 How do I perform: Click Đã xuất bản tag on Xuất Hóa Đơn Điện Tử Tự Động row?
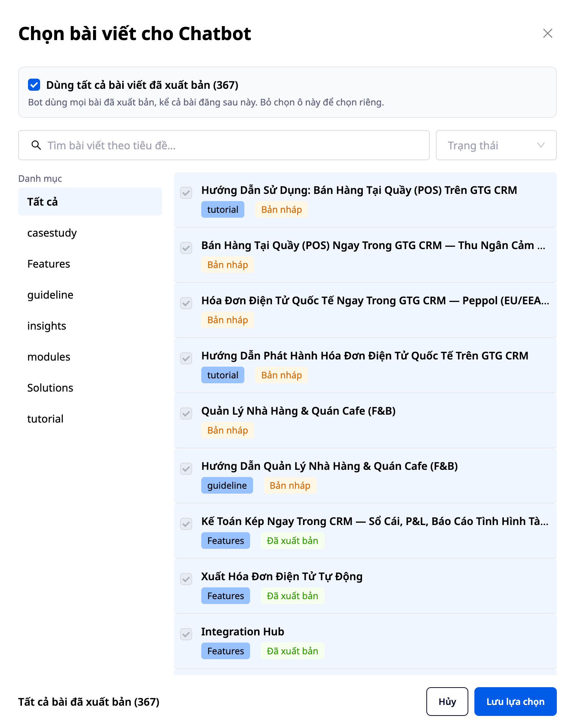coord(292,596)
